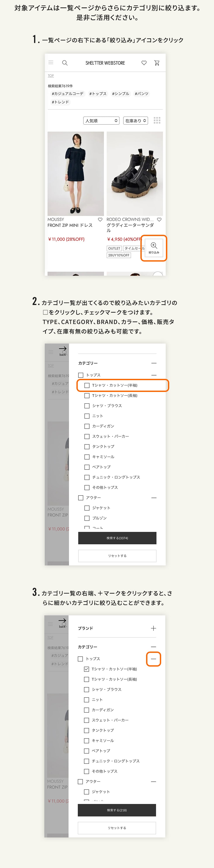
Task: Expand the ブランド section with plus
Action: click(154, 628)
